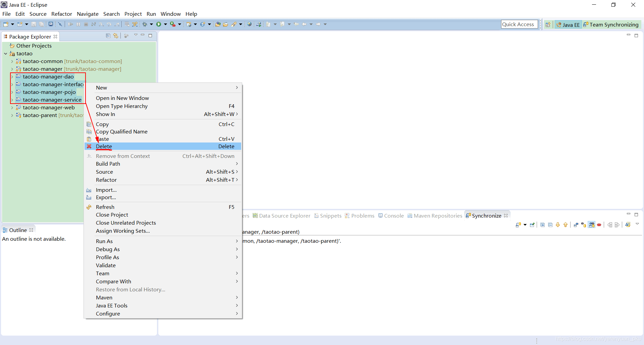This screenshot has width=644, height=345.
Task: Click the Save All toolbar icon
Action: pyautogui.click(x=41, y=24)
